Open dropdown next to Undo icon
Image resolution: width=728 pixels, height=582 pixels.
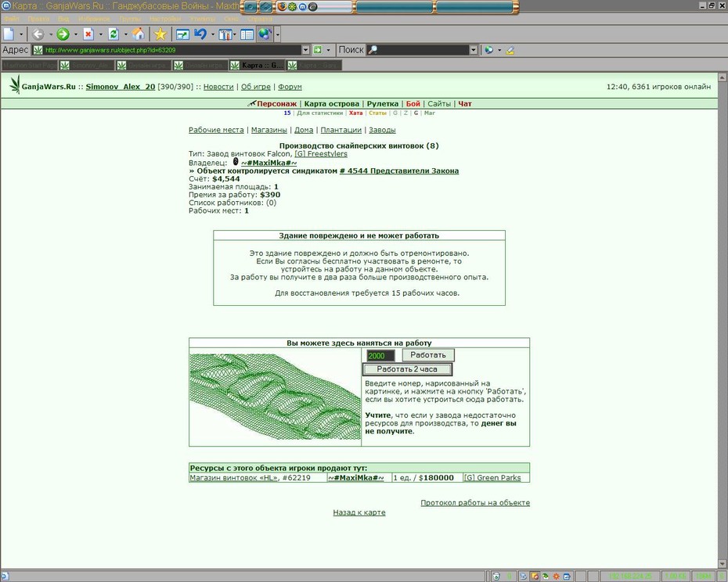[x=213, y=34]
